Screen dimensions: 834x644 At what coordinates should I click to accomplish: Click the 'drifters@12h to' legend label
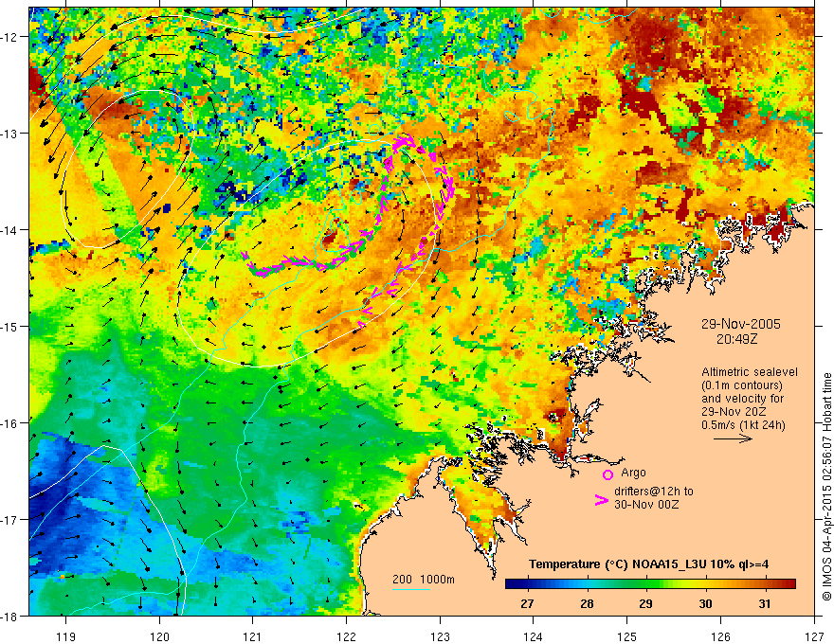coord(654,491)
